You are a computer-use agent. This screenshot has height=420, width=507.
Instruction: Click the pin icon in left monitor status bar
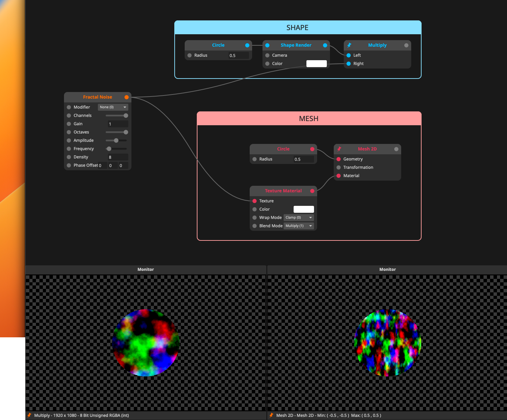(x=29, y=415)
